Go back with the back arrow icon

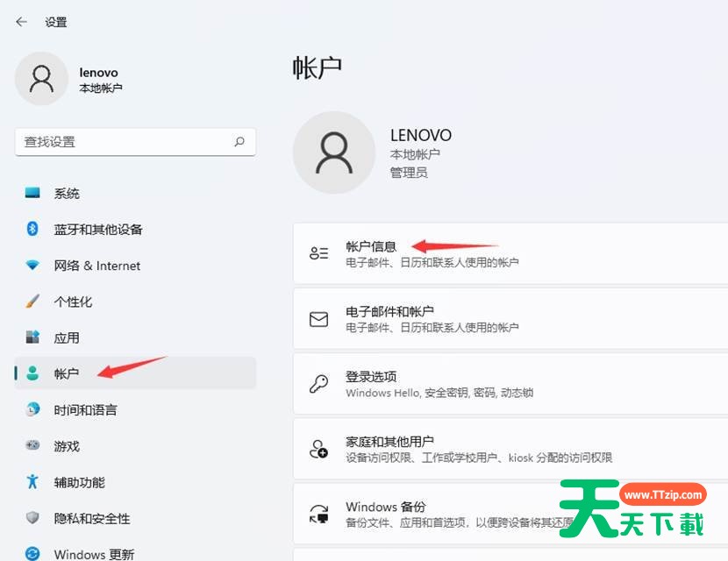21,22
